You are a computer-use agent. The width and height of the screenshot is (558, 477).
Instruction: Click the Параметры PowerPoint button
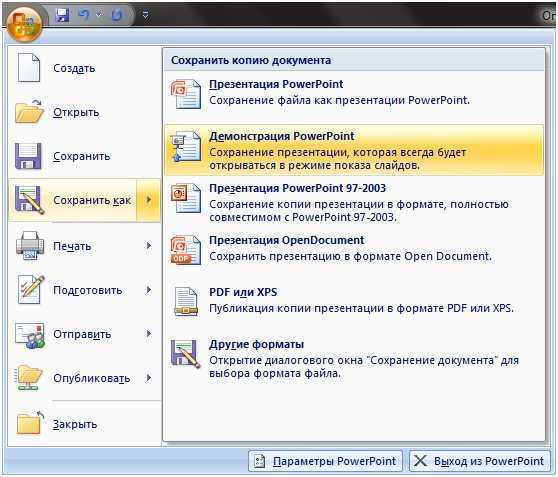325,461
